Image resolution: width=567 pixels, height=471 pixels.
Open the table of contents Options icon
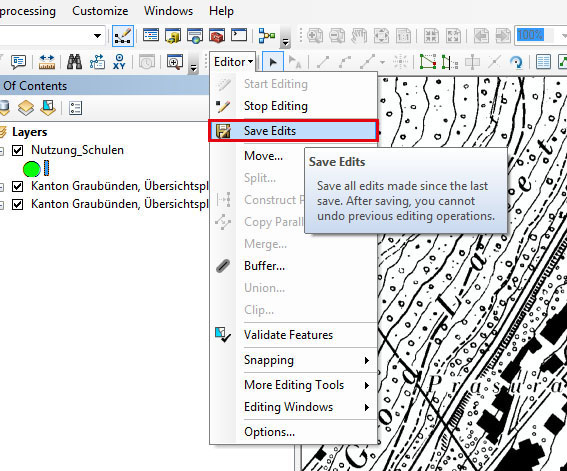pos(75,108)
